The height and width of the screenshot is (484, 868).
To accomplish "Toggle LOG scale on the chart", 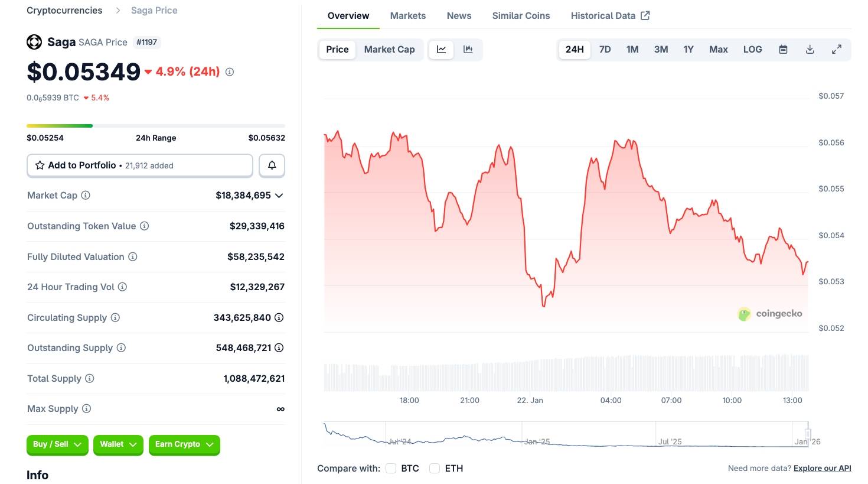I will pyautogui.click(x=752, y=49).
